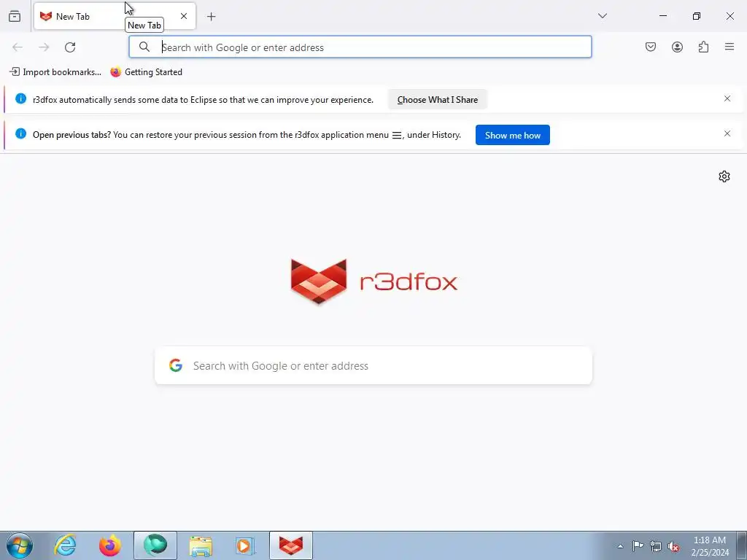Open the network tray icon
The width and height of the screenshot is (747, 560).
pos(656,546)
